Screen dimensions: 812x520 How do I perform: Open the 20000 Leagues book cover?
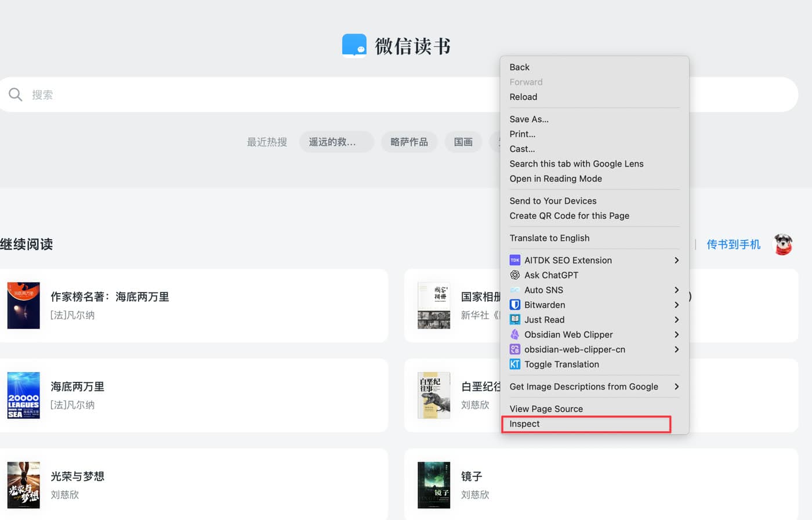(24, 395)
